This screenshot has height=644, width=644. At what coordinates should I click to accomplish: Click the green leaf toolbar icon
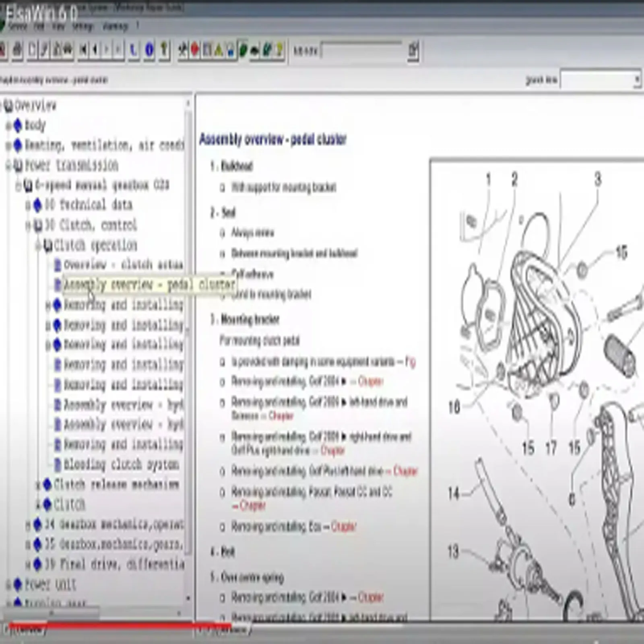click(243, 50)
